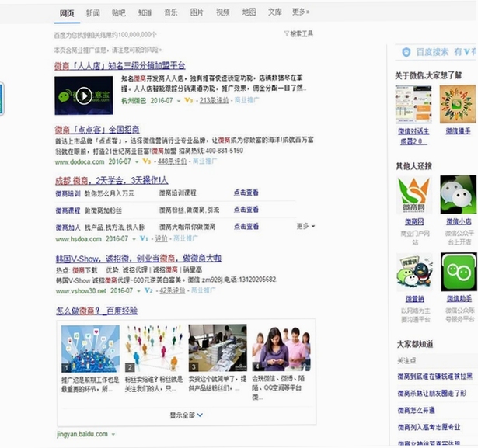The height and width of the screenshot is (448, 478).
Task: Switch to the 视频 tab
Action: [x=223, y=12]
